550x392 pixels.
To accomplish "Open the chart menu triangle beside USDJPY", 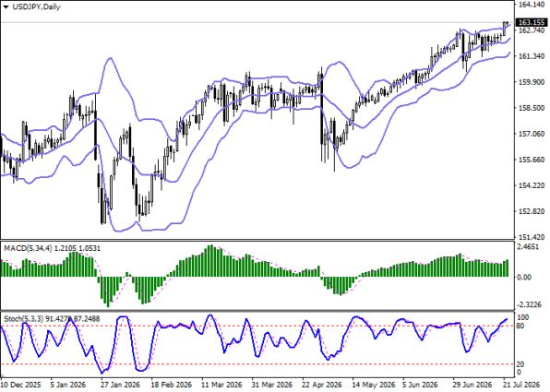I will pos(6,7).
